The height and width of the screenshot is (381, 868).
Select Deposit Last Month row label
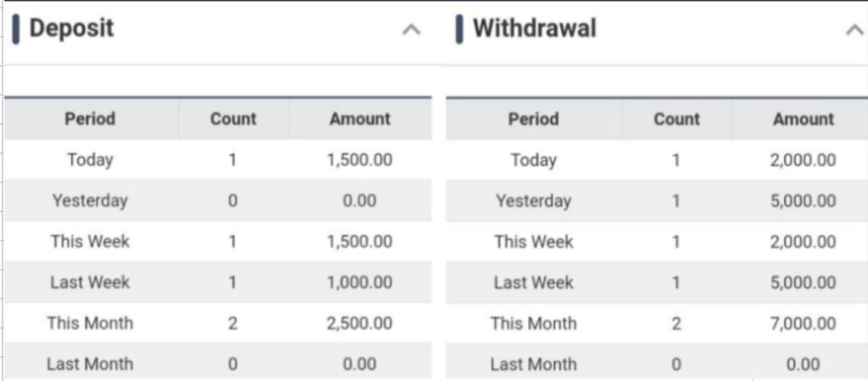click(x=90, y=364)
